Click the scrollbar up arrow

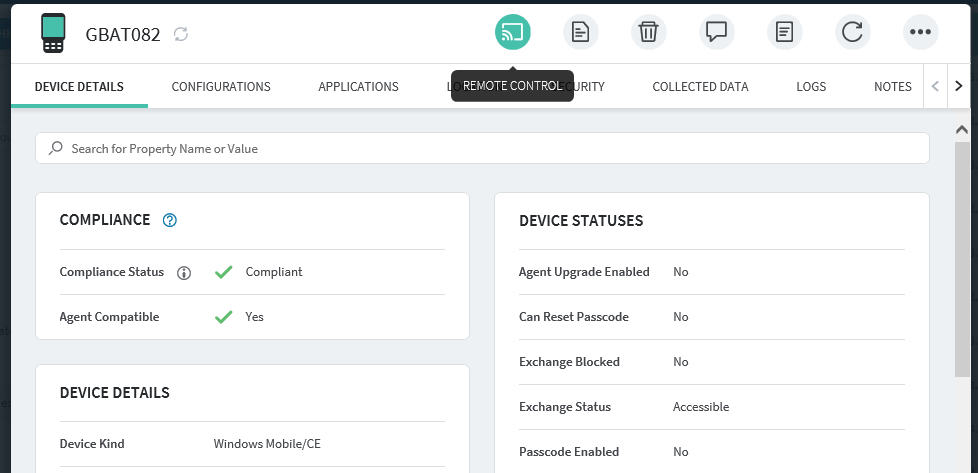point(962,130)
